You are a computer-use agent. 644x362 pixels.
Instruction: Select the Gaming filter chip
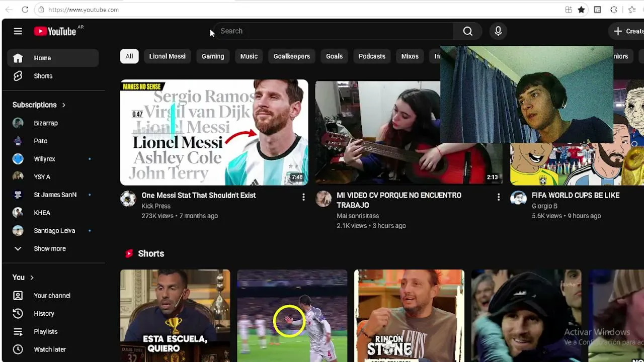pos(213,56)
